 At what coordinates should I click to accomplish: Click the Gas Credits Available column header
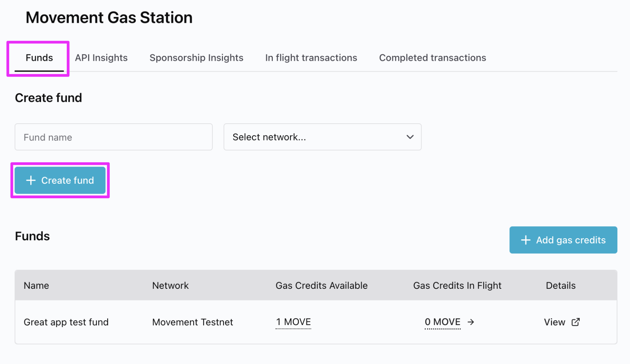[321, 286]
